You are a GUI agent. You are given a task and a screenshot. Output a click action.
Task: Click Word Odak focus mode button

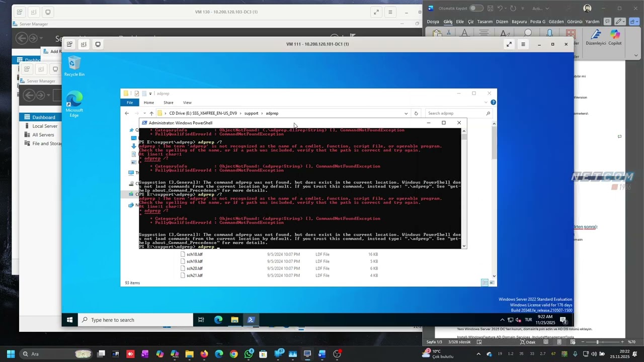click(x=527, y=342)
